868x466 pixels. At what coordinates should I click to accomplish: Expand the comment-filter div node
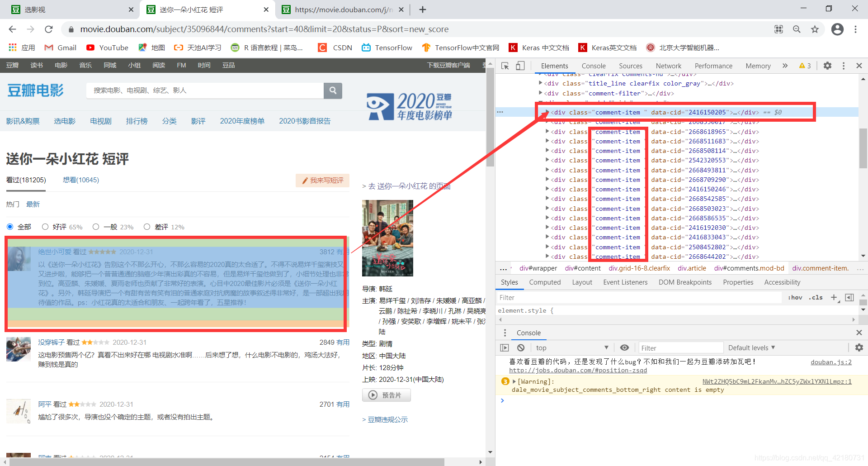click(x=541, y=93)
